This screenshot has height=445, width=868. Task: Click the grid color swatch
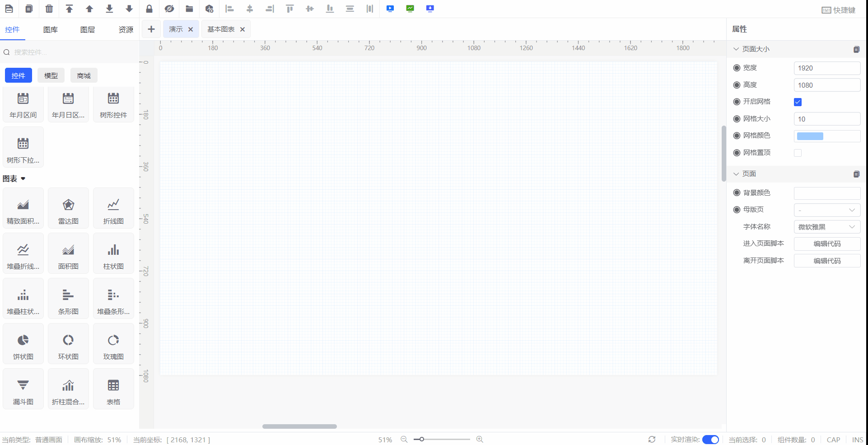(810, 136)
